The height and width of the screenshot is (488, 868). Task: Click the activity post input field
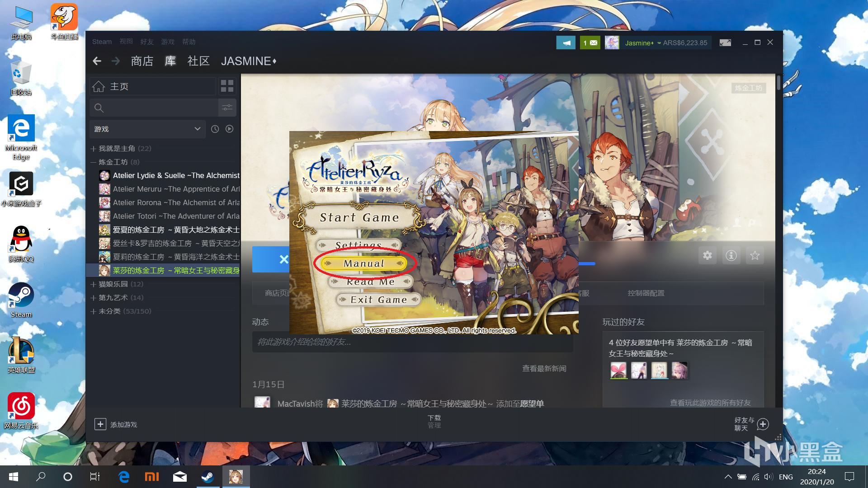point(412,342)
